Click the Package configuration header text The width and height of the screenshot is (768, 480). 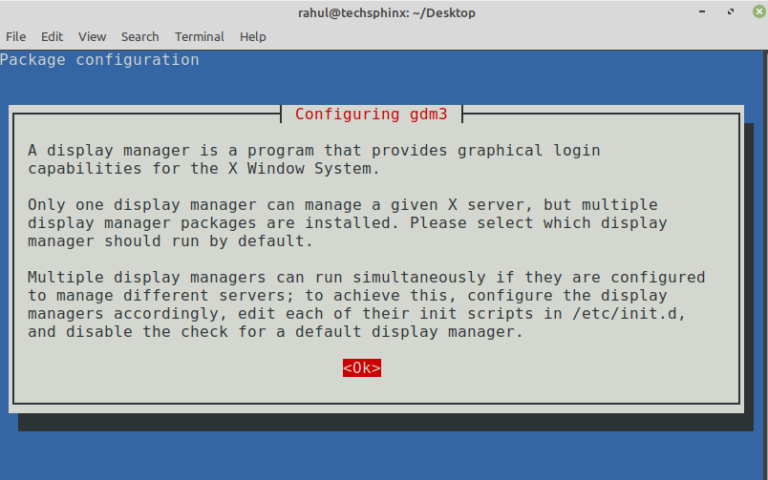[x=100, y=60]
